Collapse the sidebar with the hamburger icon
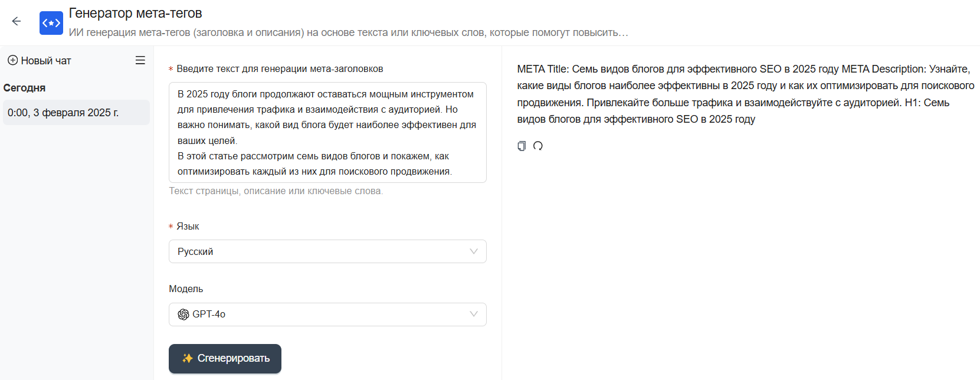The height and width of the screenshot is (380, 980). (x=140, y=60)
